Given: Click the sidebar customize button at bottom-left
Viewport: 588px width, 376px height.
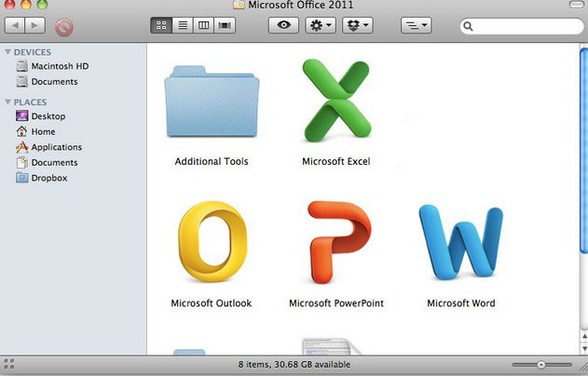Looking at the screenshot, I should coord(9,364).
